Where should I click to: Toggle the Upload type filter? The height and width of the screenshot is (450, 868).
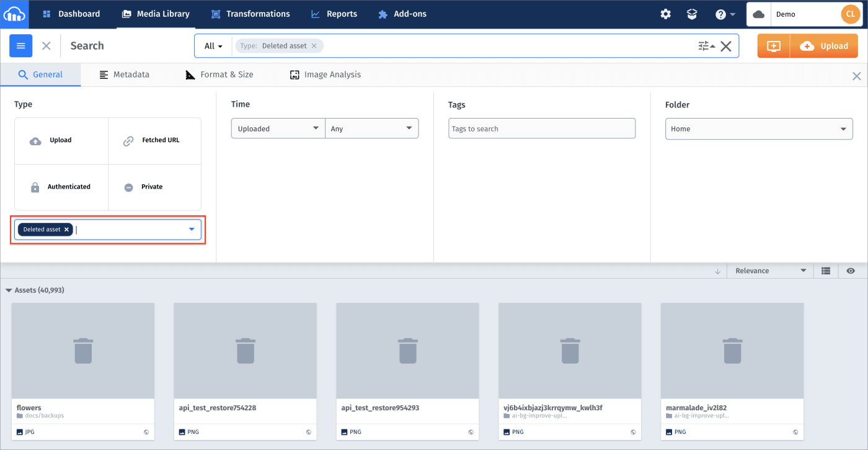[x=61, y=141]
